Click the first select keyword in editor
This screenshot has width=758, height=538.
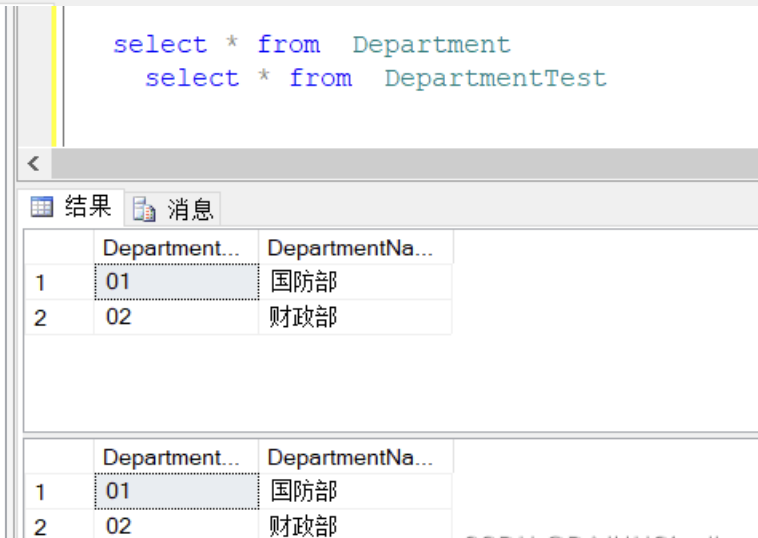click(160, 45)
